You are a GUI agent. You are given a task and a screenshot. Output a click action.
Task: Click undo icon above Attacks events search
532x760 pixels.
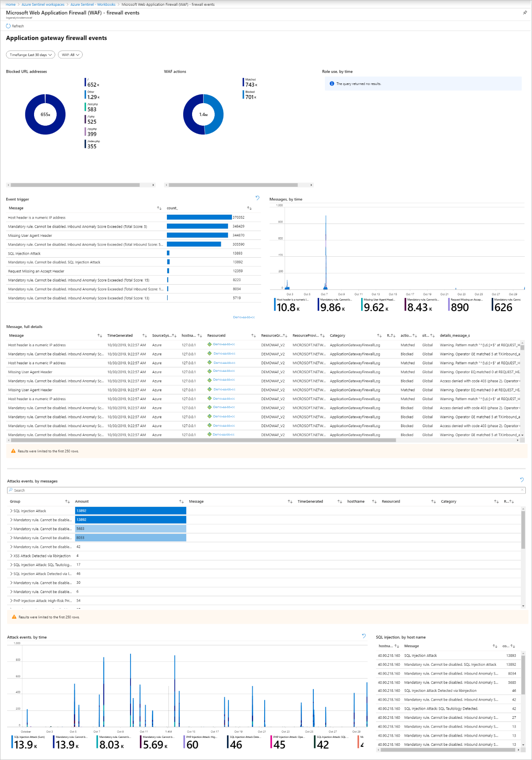click(522, 480)
